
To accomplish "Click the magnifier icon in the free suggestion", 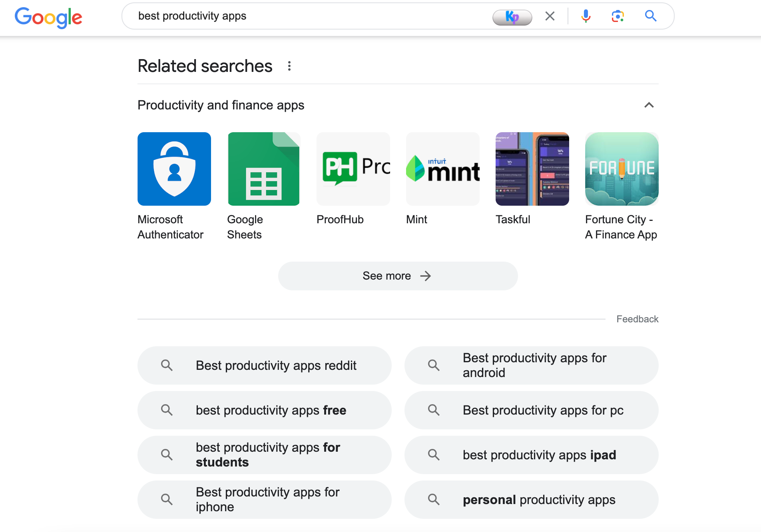I will pyautogui.click(x=167, y=410).
